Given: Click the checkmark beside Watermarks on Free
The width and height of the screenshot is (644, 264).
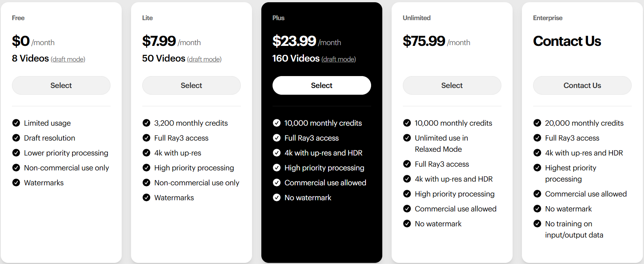Looking at the screenshot, I should 16,182.
